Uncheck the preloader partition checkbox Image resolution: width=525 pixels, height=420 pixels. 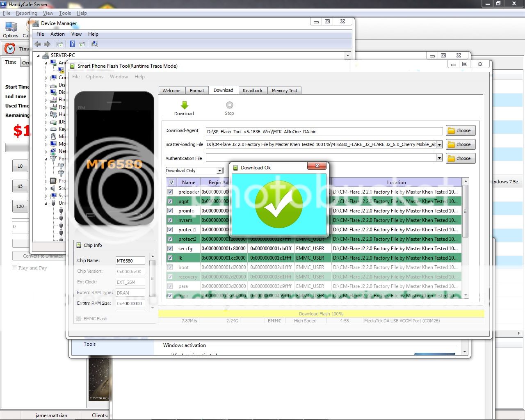(x=170, y=192)
